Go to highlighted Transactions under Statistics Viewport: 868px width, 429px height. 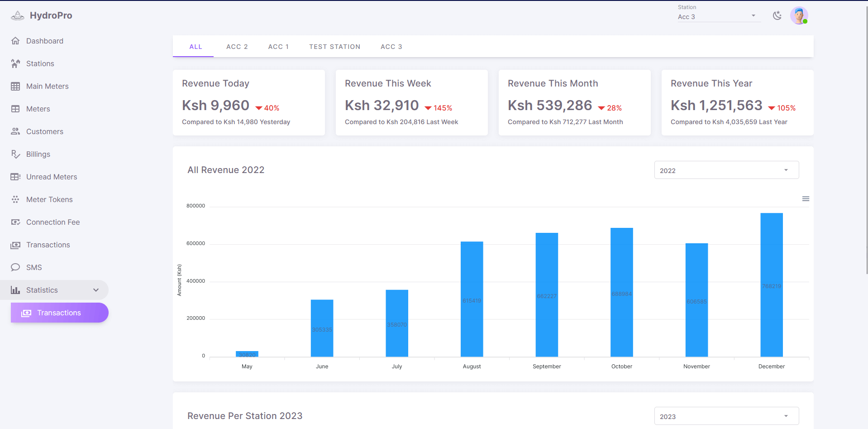click(59, 313)
